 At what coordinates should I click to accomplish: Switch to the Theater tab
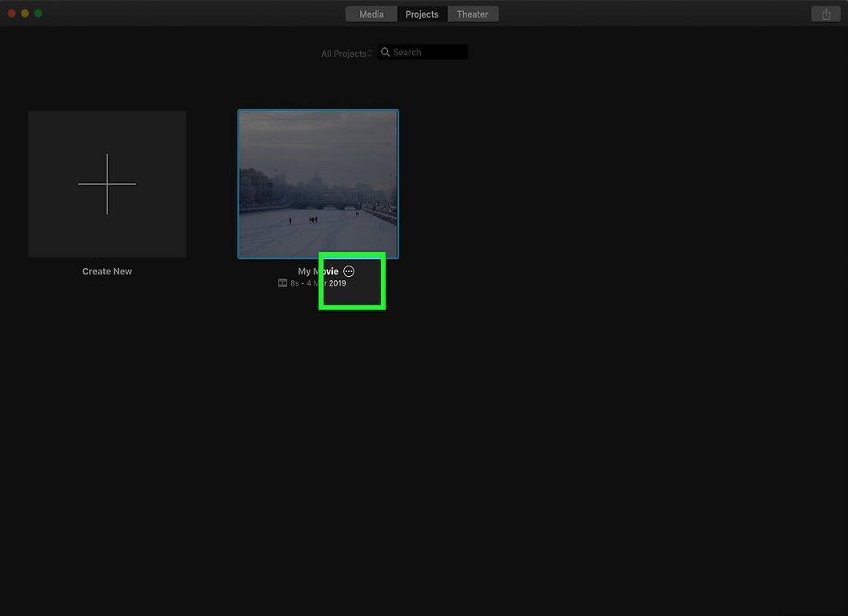pos(473,14)
